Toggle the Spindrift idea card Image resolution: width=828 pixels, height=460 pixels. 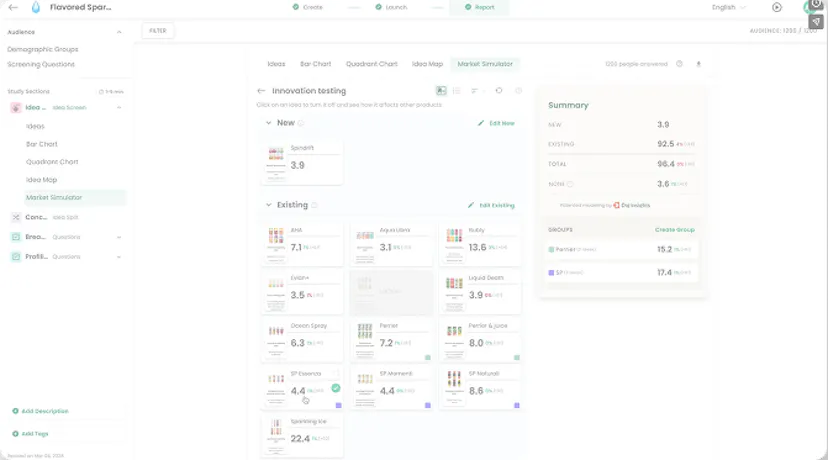click(302, 162)
